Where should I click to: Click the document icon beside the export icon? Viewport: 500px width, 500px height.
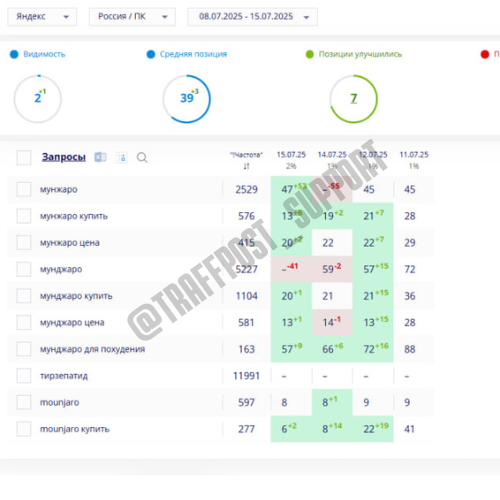(122, 157)
